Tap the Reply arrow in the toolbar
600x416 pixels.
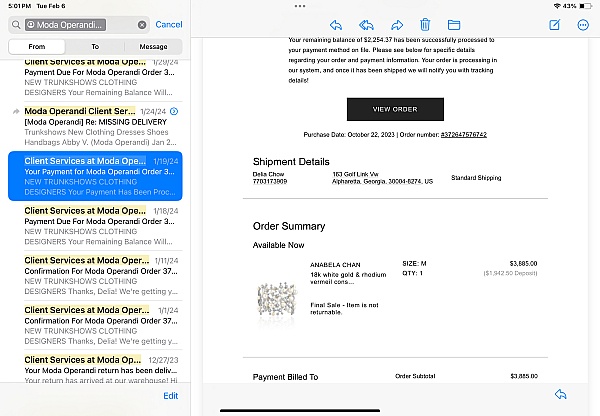tap(336, 25)
